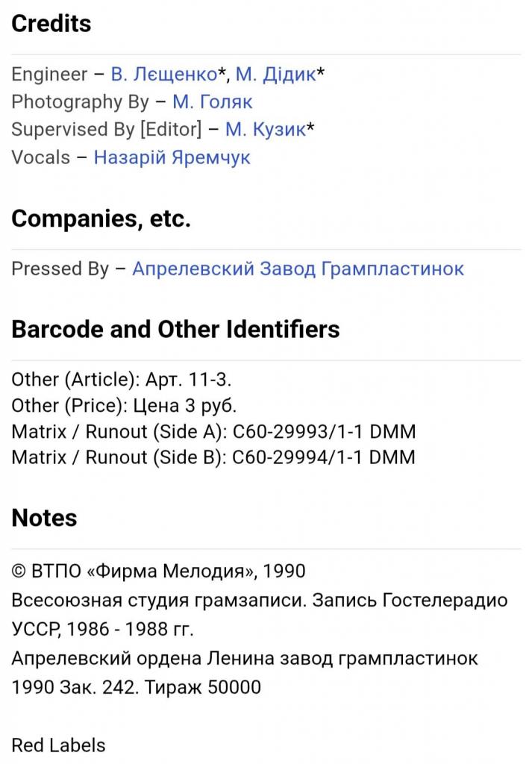The width and height of the screenshot is (532, 764).
Task: Click the Side B matrix runout text
Action: [x=213, y=457]
